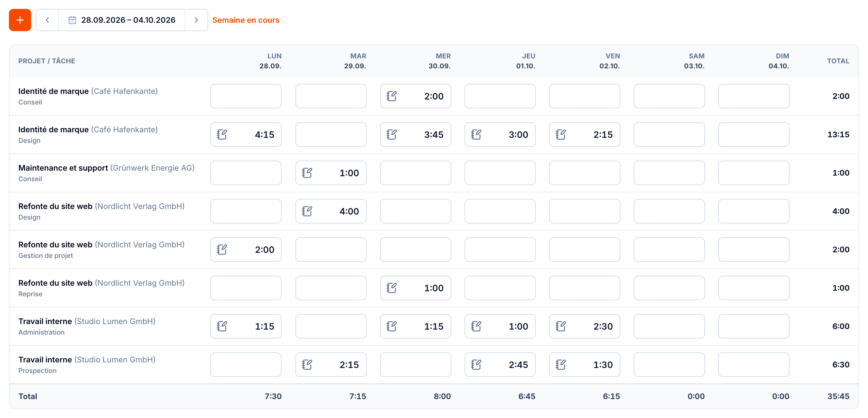Open note icon for Café Hafenkante Design Wednesday

click(x=391, y=135)
